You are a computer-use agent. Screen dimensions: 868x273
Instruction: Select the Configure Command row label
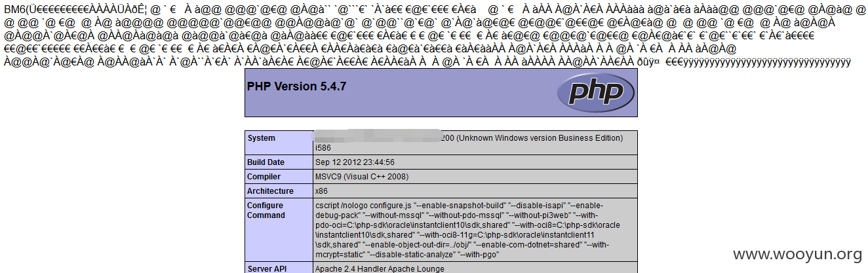pos(266,210)
